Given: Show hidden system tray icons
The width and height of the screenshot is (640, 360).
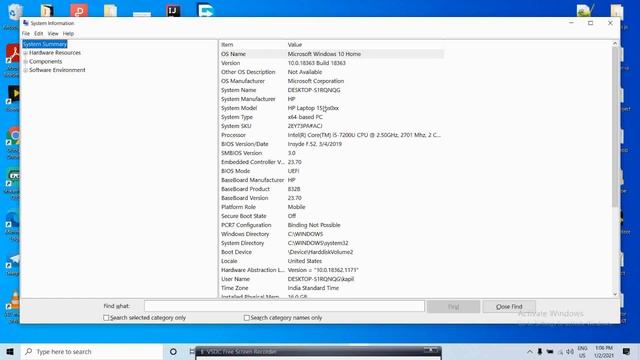Looking at the screenshot, I should click(x=529, y=351).
